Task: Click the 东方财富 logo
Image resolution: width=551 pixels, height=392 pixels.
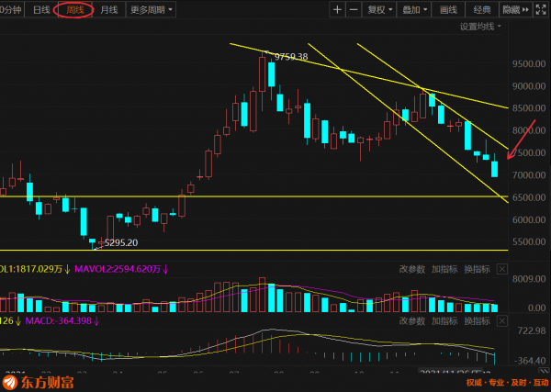Action: tap(43, 382)
